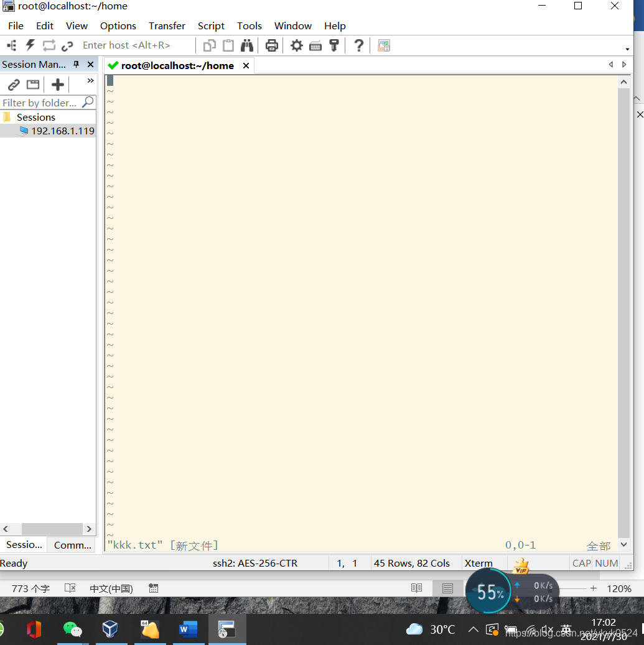The width and height of the screenshot is (644, 645).
Task: Open the Script menu
Action: pyautogui.click(x=211, y=26)
